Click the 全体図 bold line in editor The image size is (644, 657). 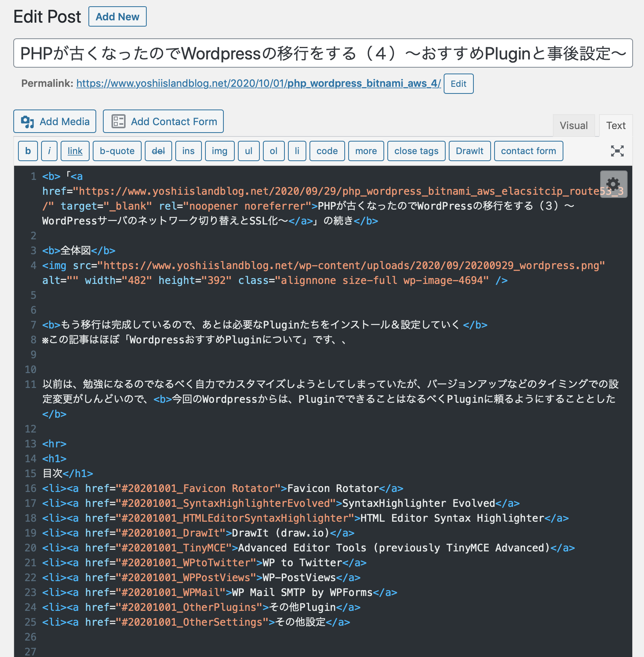(79, 251)
